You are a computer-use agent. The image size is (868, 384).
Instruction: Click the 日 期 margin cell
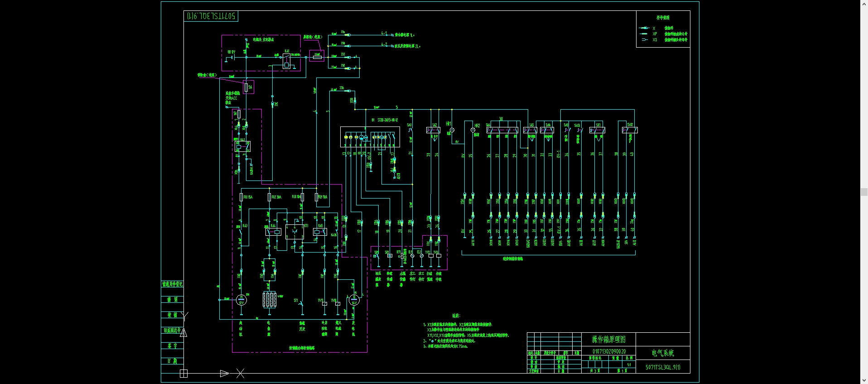tap(172, 361)
